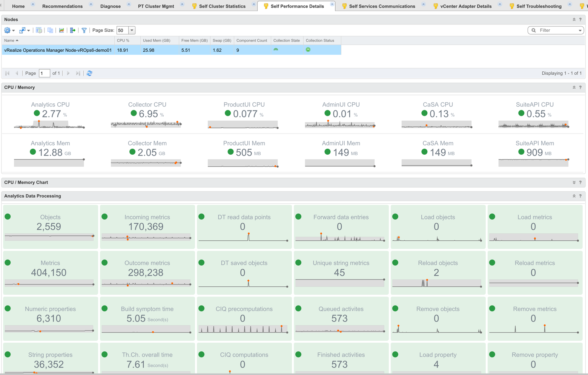Click the export data icon with green arrow
The height and width of the screenshot is (375, 588).
click(73, 30)
